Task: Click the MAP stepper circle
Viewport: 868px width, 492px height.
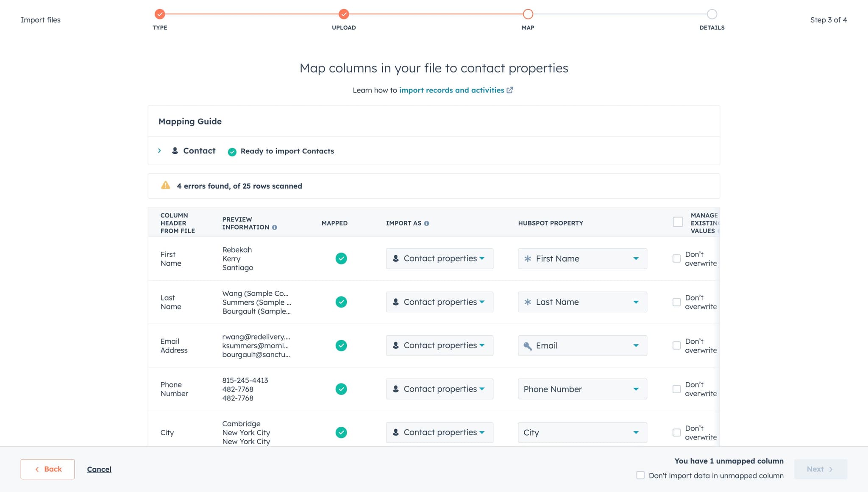Action: tap(528, 14)
